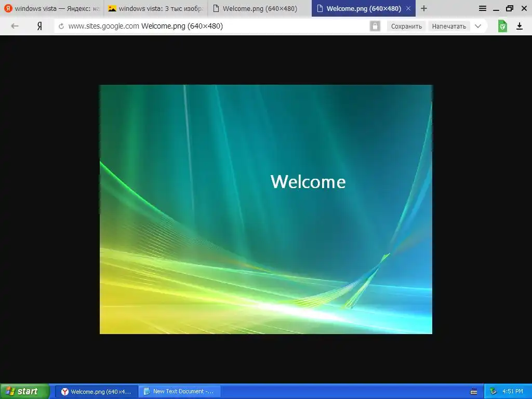Open connection info via the lock icon
The width and height of the screenshot is (532, 399).
(x=375, y=26)
